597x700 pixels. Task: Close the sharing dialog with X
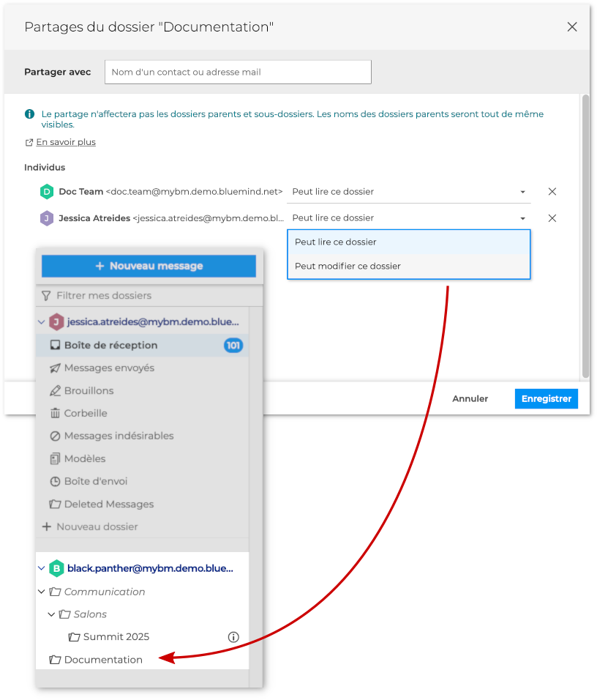(x=572, y=27)
